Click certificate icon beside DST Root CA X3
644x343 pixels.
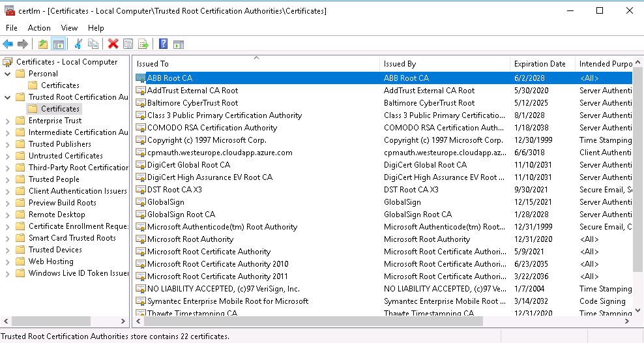pos(141,189)
